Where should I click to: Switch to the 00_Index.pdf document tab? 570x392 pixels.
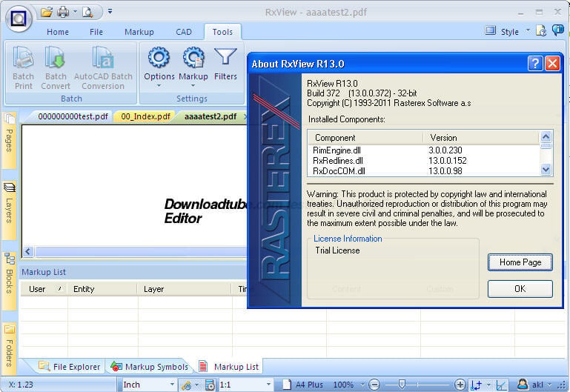pyautogui.click(x=145, y=116)
